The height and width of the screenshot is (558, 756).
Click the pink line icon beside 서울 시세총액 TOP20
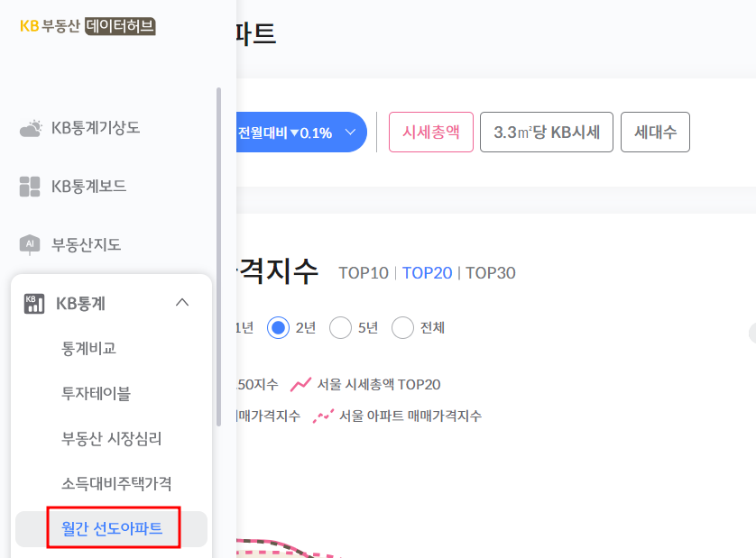pyautogui.click(x=300, y=382)
